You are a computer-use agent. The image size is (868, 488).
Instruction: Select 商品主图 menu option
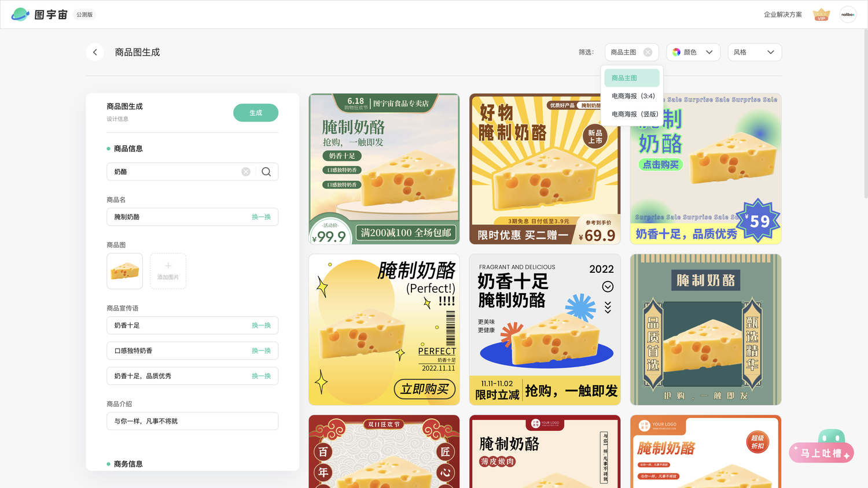click(x=632, y=78)
